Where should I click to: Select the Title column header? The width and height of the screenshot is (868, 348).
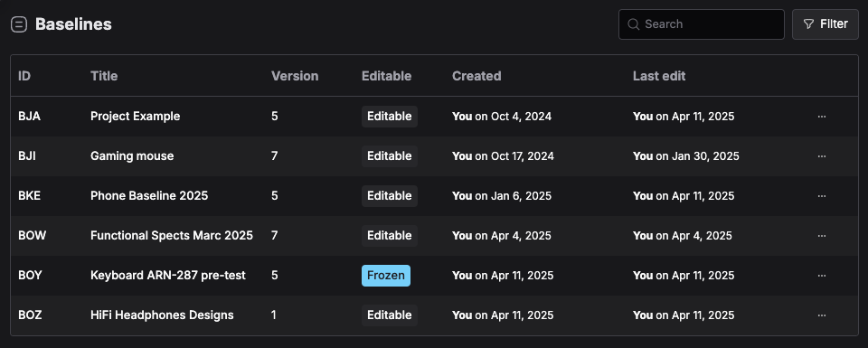(x=104, y=76)
